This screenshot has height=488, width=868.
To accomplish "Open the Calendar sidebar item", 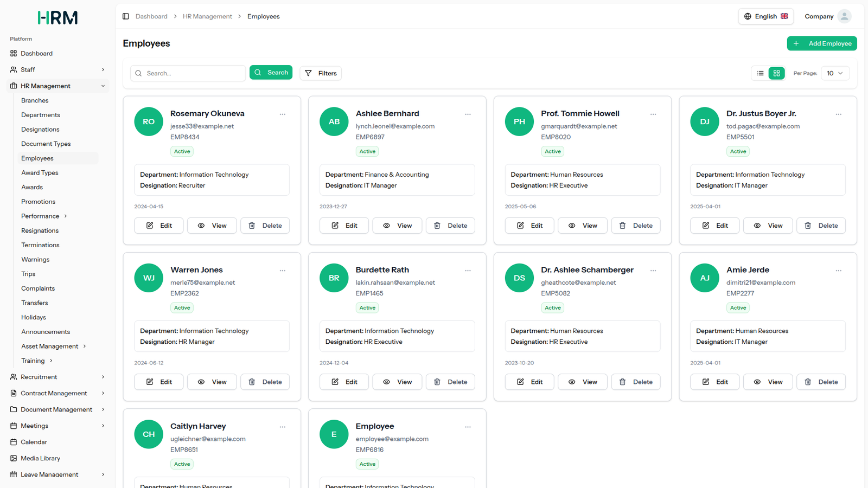I will pyautogui.click(x=58, y=442).
